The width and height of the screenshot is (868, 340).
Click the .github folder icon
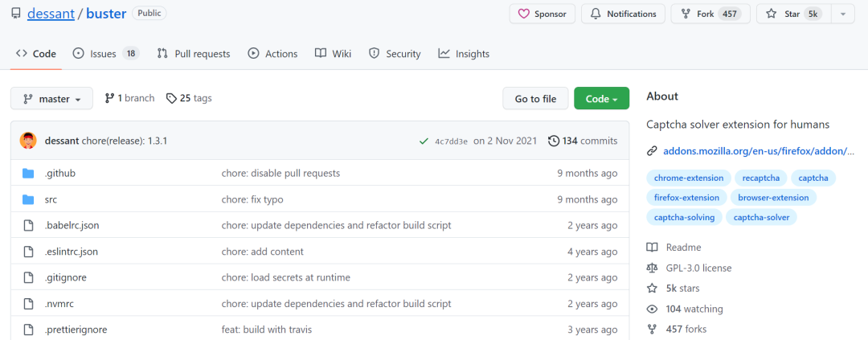(28, 174)
